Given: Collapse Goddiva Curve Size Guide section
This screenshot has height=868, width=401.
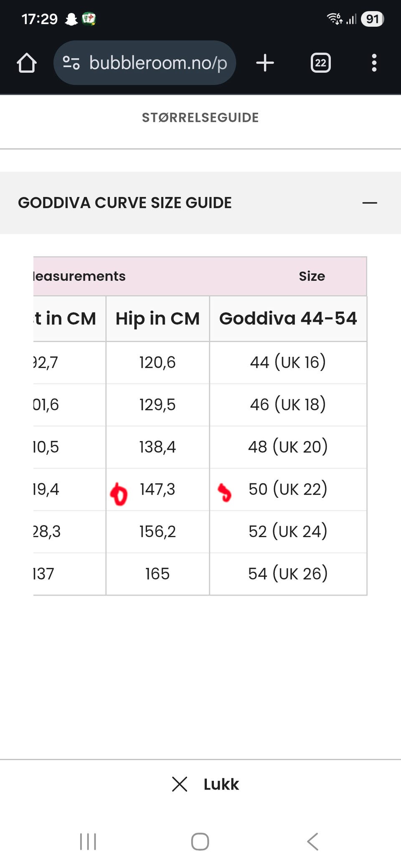Looking at the screenshot, I should 369,203.
